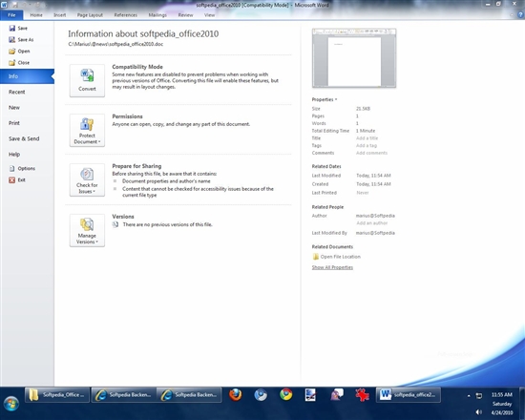Switch to the View ribbon tab
The width and height of the screenshot is (525, 420).
coord(210,15)
